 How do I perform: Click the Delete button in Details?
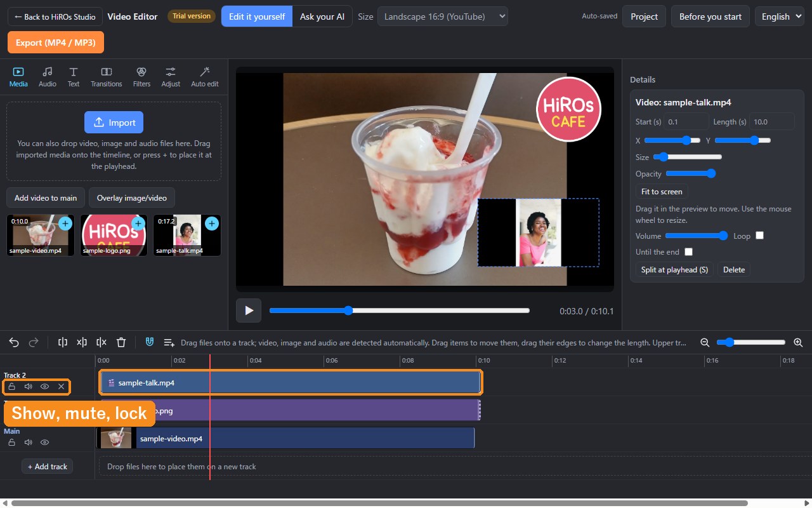coord(734,270)
